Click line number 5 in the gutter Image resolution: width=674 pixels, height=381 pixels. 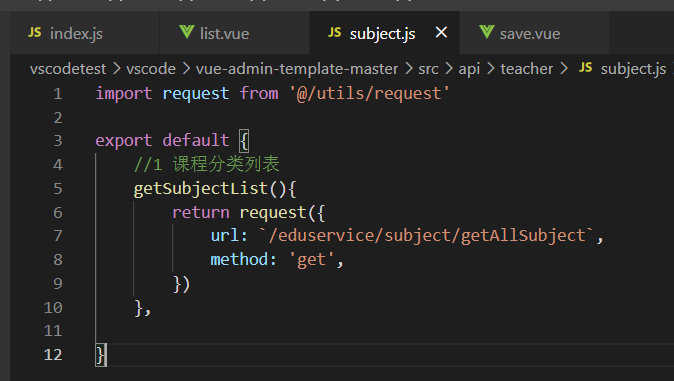(x=58, y=188)
